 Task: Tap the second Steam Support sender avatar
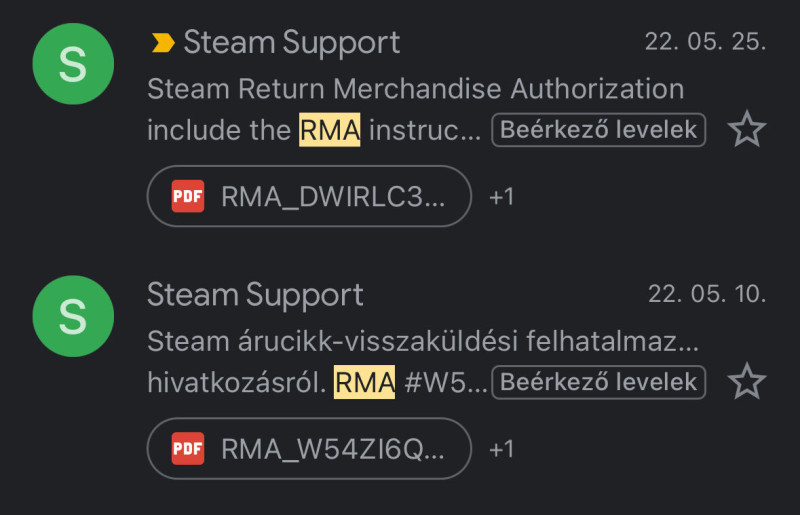click(x=73, y=317)
